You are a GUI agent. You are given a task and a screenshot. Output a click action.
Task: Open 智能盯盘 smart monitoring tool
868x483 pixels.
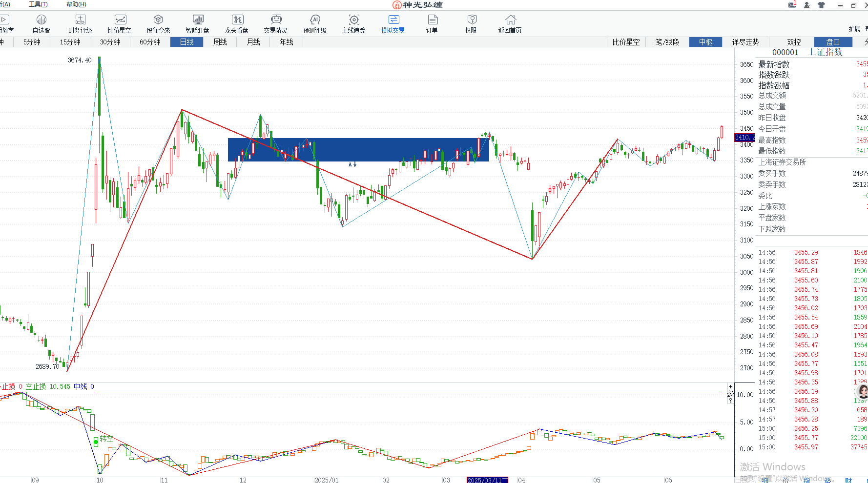click(198, 23)
